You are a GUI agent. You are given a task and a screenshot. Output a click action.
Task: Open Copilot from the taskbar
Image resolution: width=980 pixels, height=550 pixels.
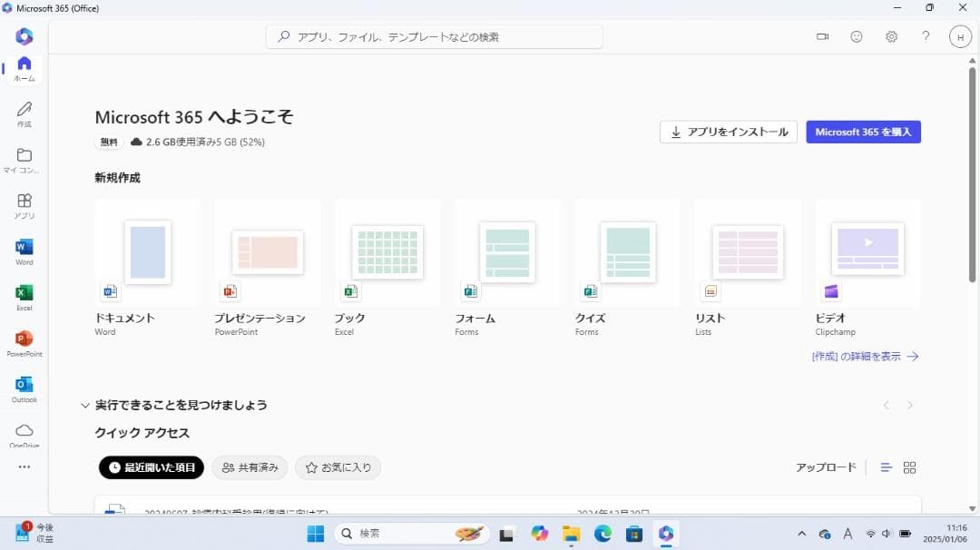pyautogui.click(x=539, y=534)
